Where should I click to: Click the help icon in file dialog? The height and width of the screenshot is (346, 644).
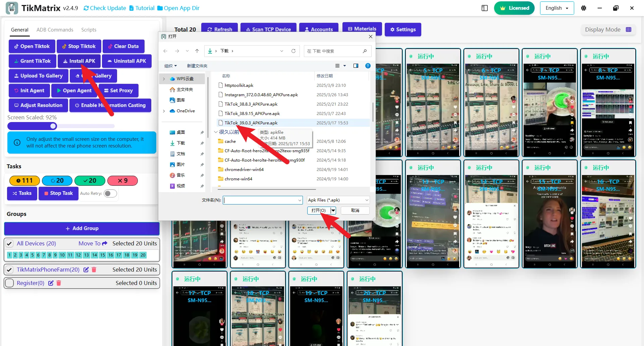[368, 66]
